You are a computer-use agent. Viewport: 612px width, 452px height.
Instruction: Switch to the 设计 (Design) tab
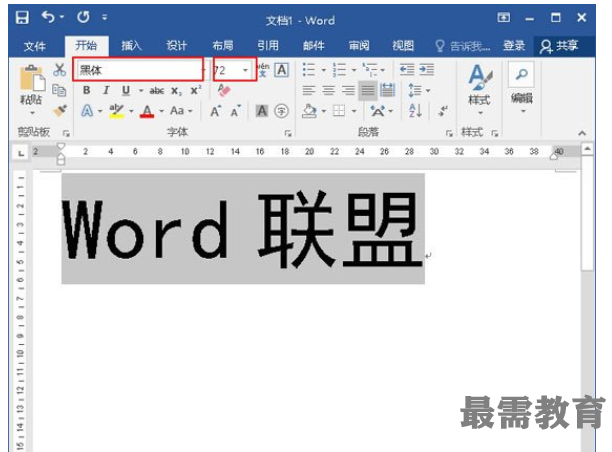click(176, 46)
